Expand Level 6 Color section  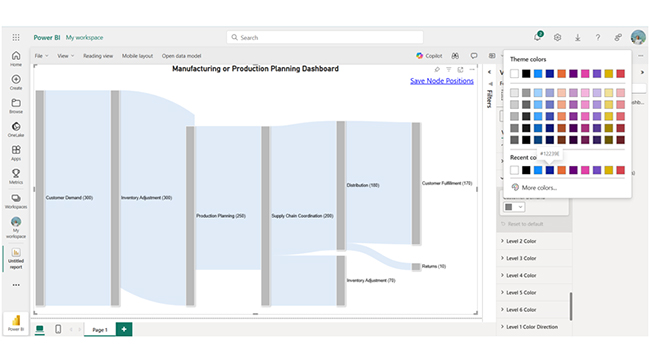tap(534, 310)
